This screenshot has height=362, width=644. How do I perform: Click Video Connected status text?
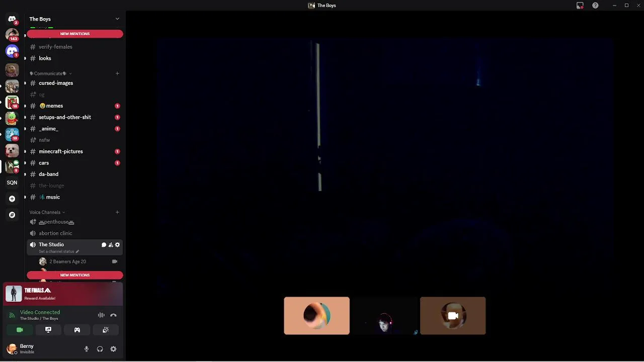40,312
